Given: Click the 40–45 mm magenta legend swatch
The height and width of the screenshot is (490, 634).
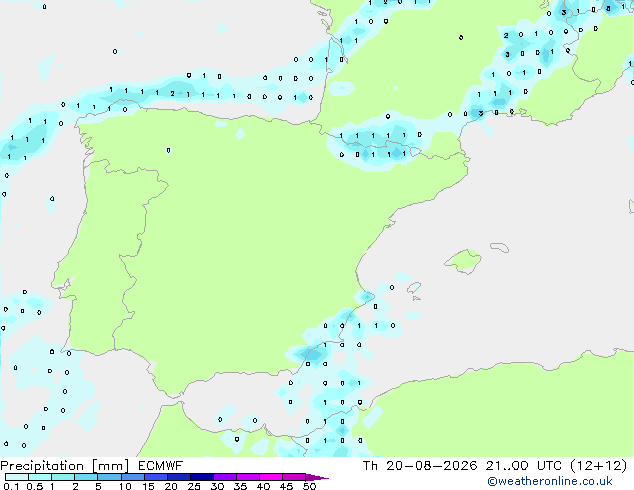Looking at the screenshot, I should 271,477.
